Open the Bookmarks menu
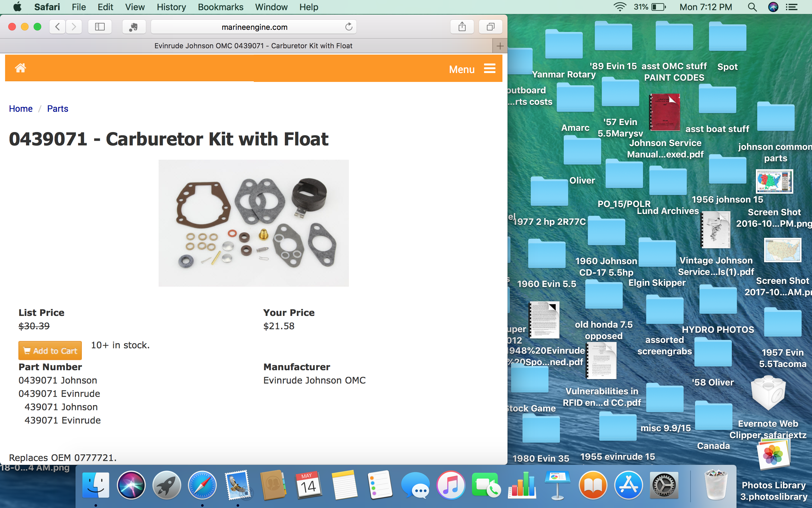The height and width of the screenshot is (508, 812). (220, 7)
